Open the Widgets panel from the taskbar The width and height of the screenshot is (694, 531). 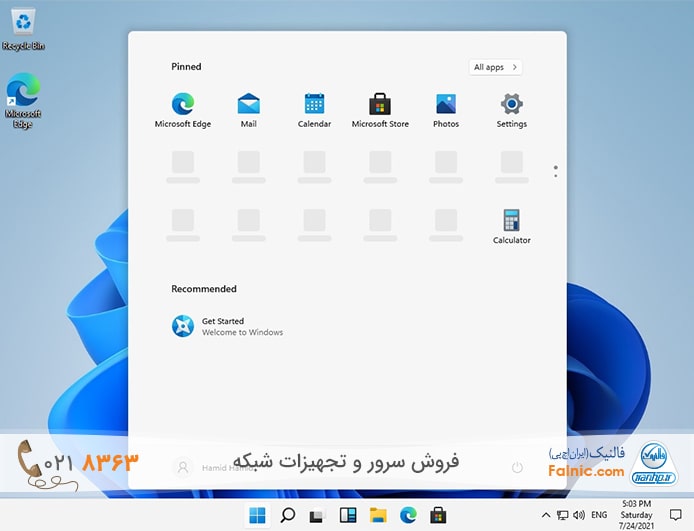tap(348, 516)
